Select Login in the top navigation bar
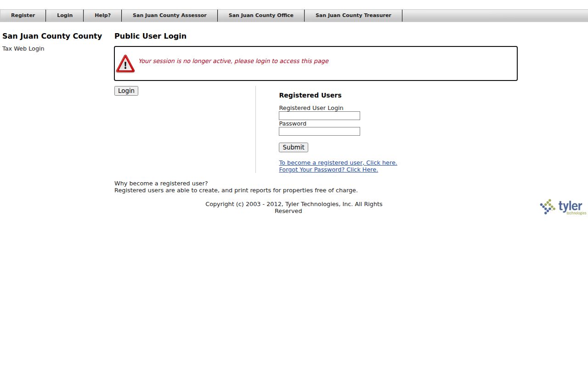Image resolution: width=588 pixels, height=368 pixels. pyautogui.click(x=65, y=16)
